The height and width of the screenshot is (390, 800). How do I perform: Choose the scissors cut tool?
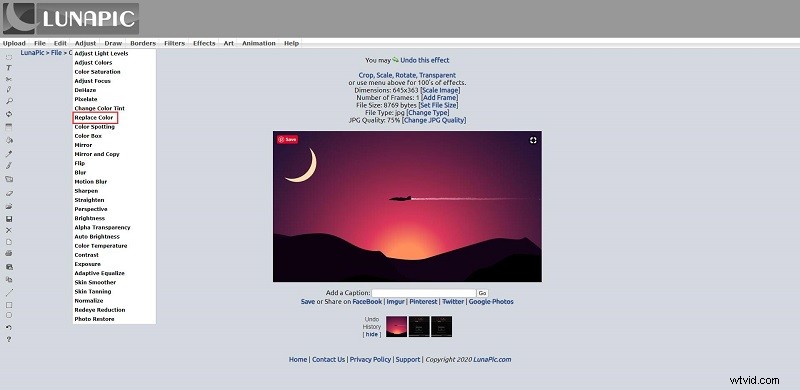pyautogui.click(x=9, y=79)
